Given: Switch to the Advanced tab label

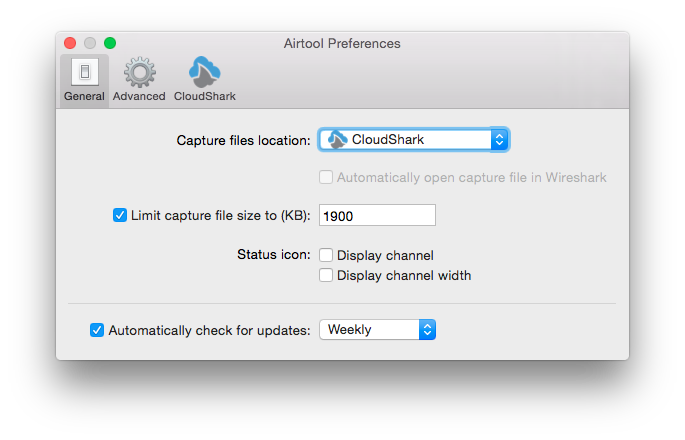Looking at the screenshot, I should (139, 96).
